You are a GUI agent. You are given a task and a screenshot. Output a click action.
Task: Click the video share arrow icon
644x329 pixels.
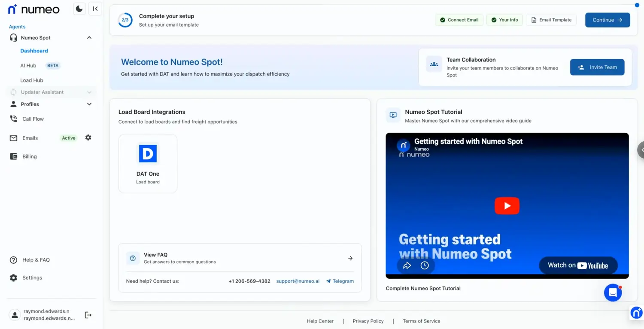point(407,265)
